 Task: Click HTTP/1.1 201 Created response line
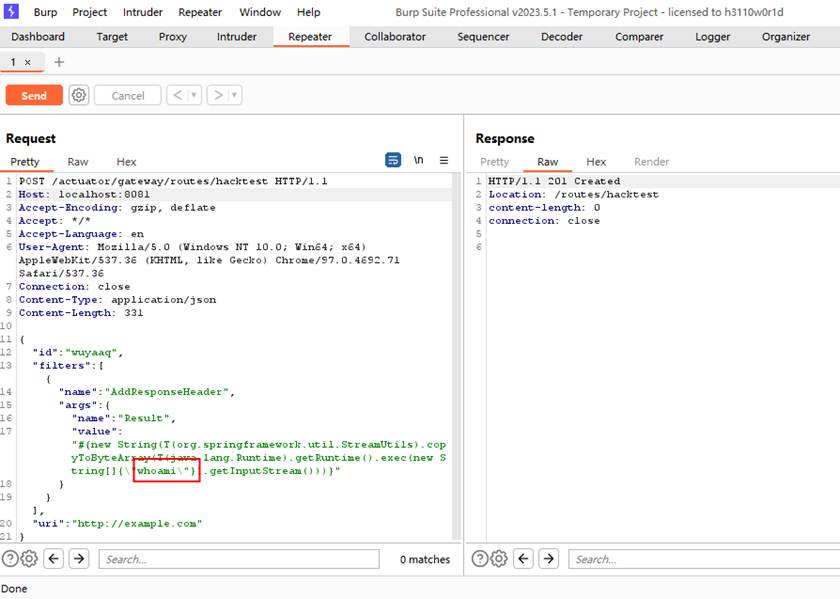point(554,181)
